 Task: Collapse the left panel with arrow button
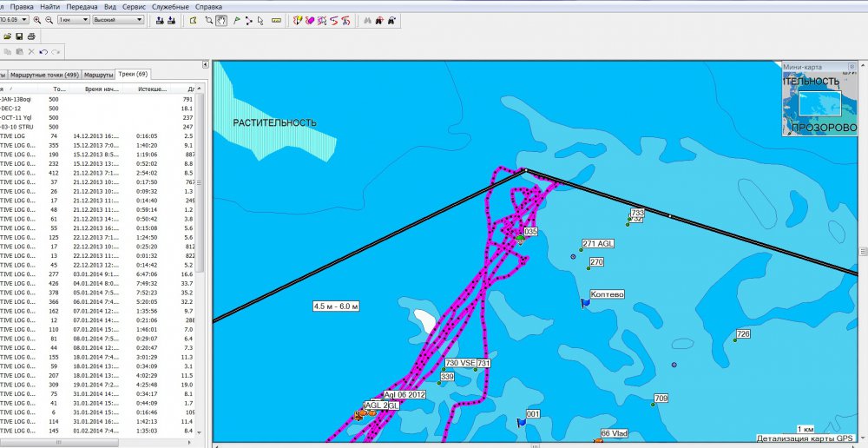click(203, 65)
